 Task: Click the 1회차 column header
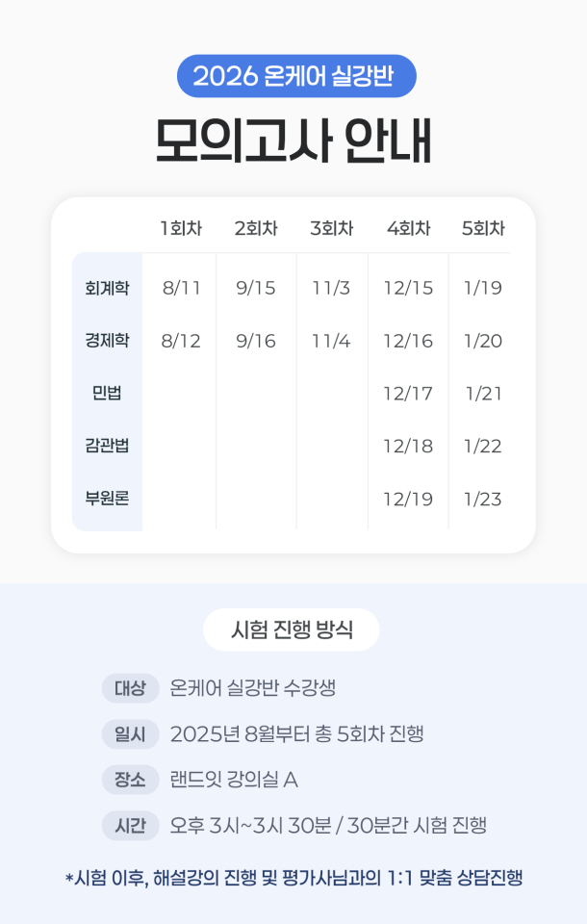tap(181, 228)
